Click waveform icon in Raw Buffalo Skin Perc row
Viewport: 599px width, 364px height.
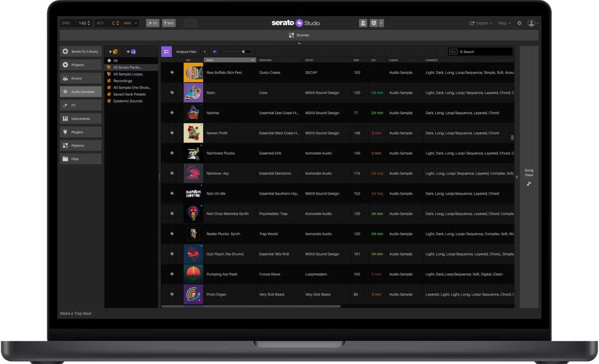pos(172,73)
